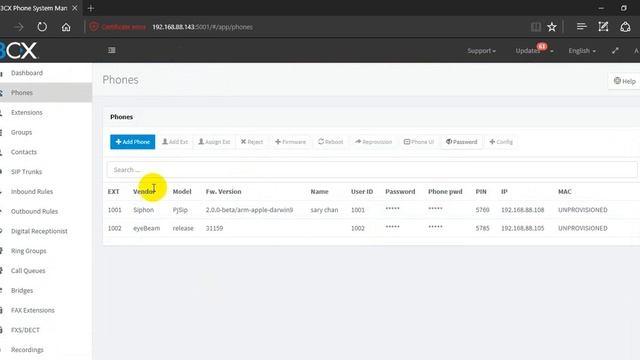Click the Add Phone button
The image size is (640, 360).
click(x=133, y=142)
